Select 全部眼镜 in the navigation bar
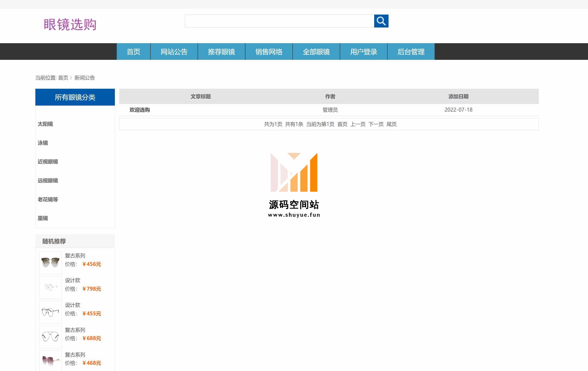This screenshot has width=588, height=371. 316,52
